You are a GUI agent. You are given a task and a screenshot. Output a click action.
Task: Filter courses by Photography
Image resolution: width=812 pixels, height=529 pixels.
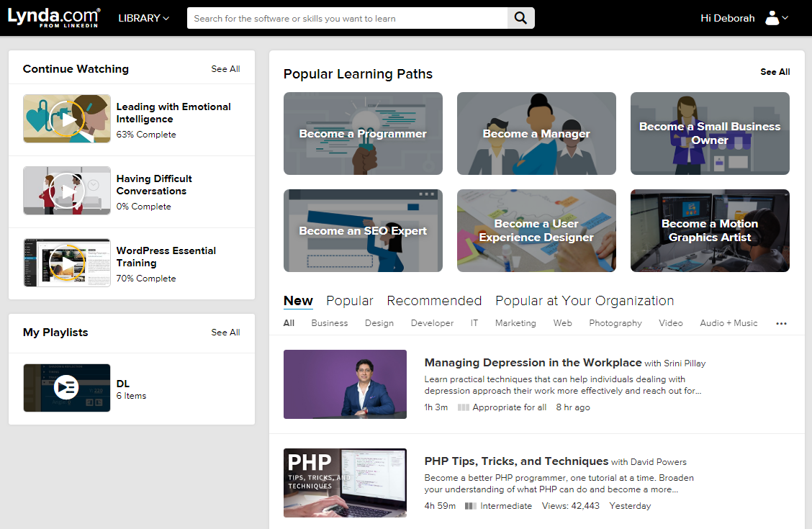615,323
